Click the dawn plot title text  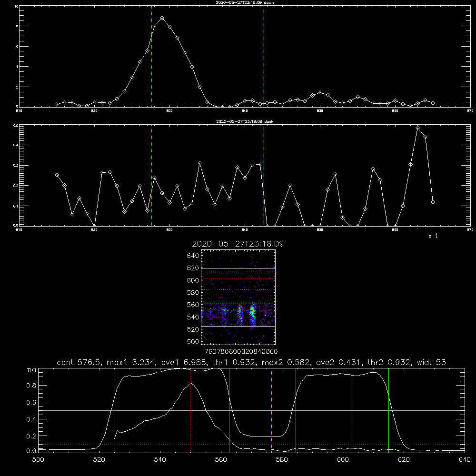(x=245, y=2)
